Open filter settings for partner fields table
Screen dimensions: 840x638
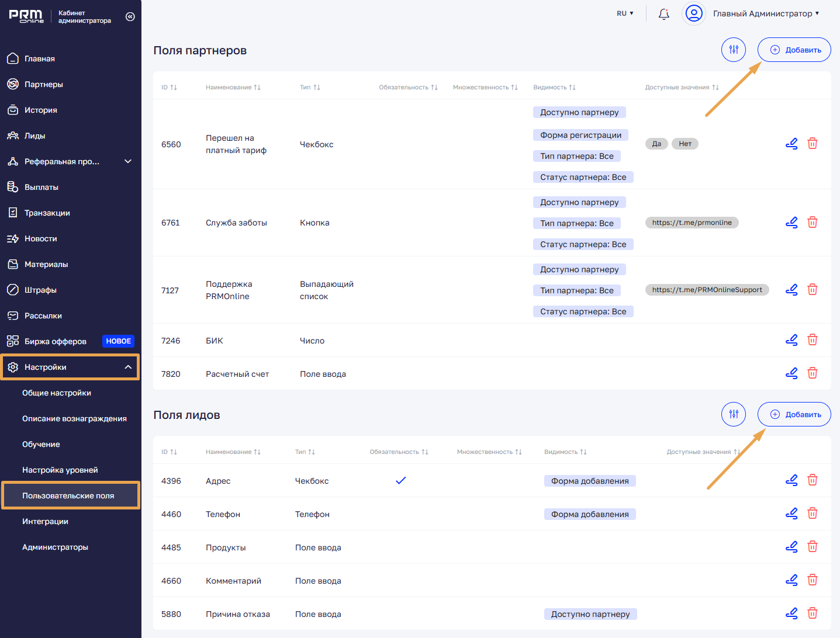[733, 50]
